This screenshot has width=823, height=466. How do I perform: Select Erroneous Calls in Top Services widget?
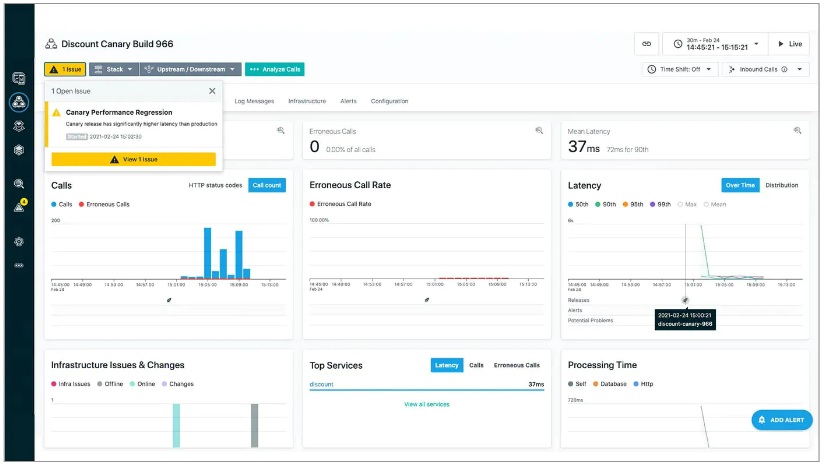click(x=516, y=365)
